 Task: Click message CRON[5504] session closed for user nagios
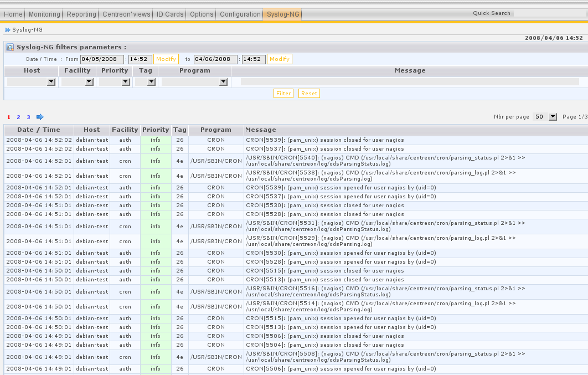point(325,345)
